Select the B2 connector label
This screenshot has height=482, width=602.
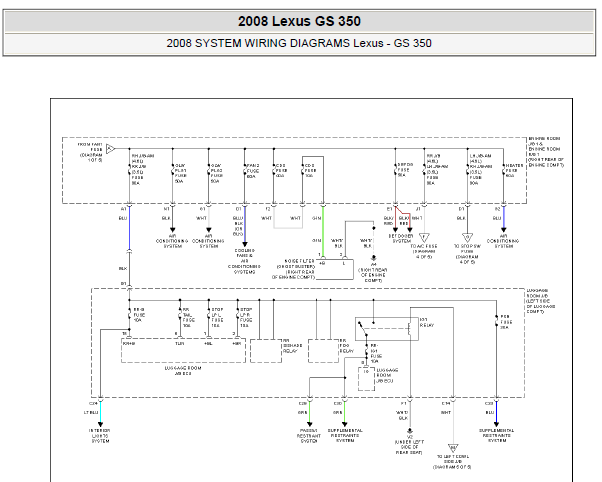click(498, 209)
